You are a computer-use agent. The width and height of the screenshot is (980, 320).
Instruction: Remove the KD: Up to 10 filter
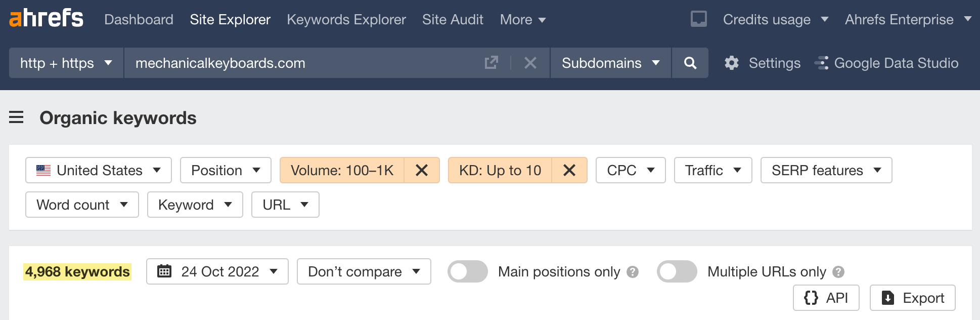569,170
